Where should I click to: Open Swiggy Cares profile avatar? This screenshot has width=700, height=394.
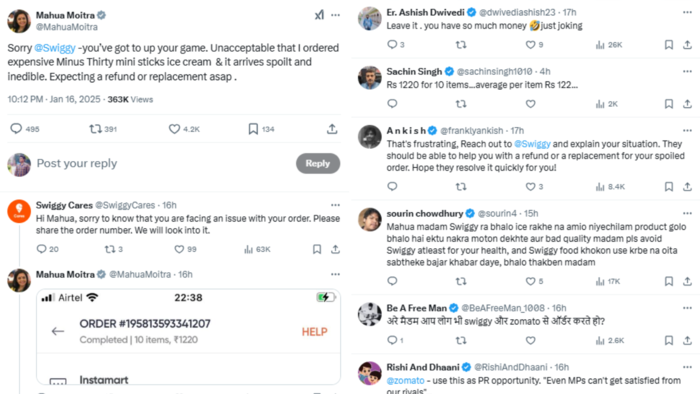[19, 211]
